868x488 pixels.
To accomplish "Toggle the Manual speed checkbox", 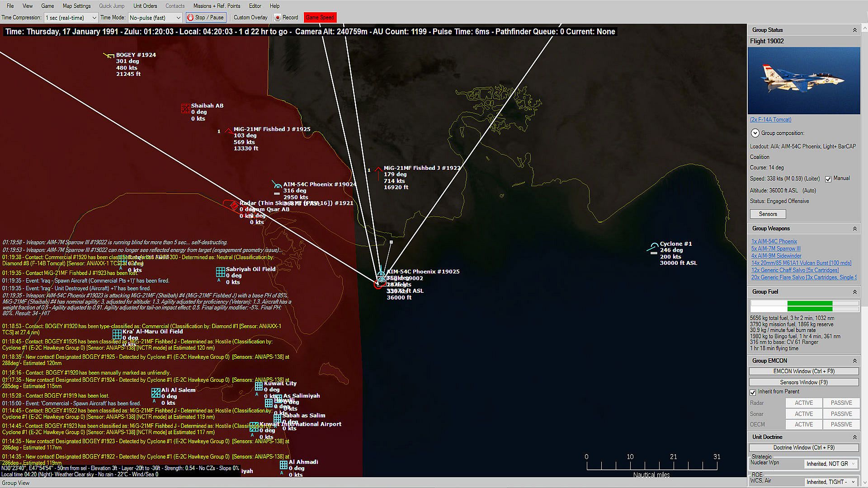I will point(828,179).
